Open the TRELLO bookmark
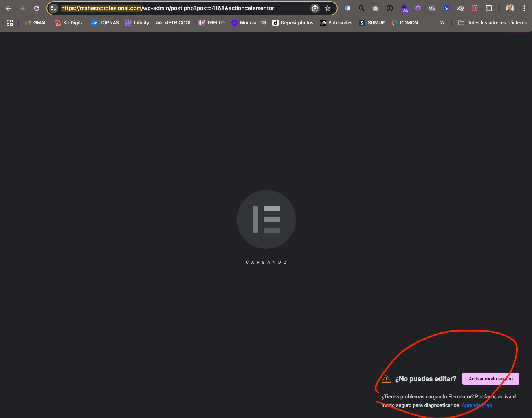 click(x=212, y=23)
